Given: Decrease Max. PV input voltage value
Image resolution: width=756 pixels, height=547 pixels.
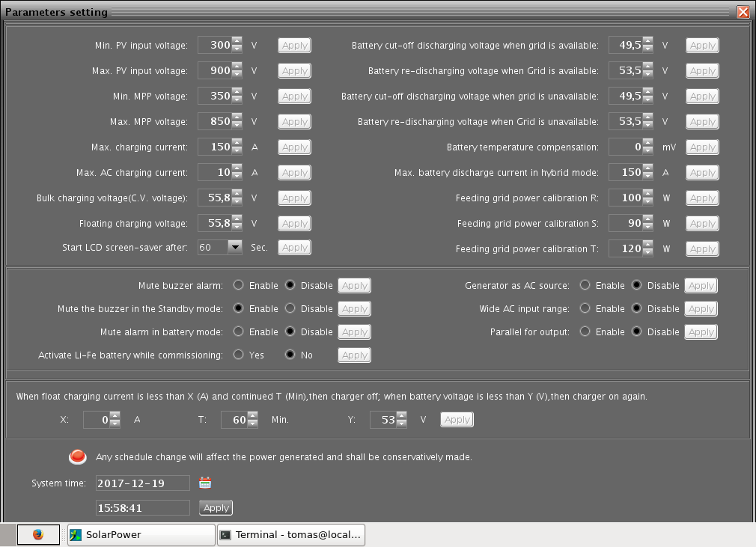Looking at the screenshot, I should [237, 74].
